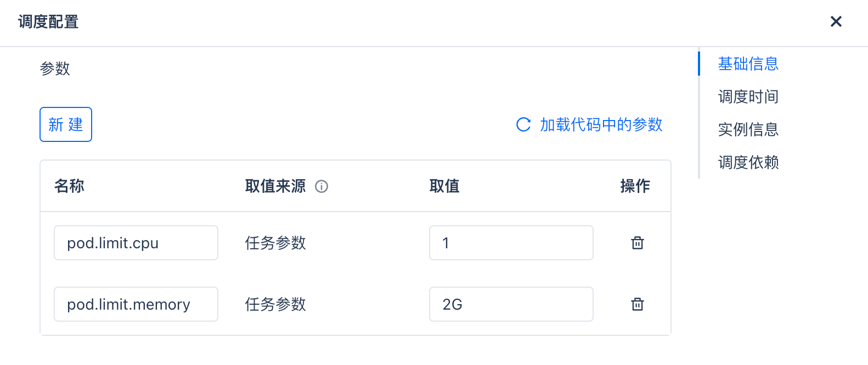The width and height of the screenshot is (868, 365).
Task: Focus the pod.limit.memory name field
Action: pyautogui.click(x=136, y=304)
